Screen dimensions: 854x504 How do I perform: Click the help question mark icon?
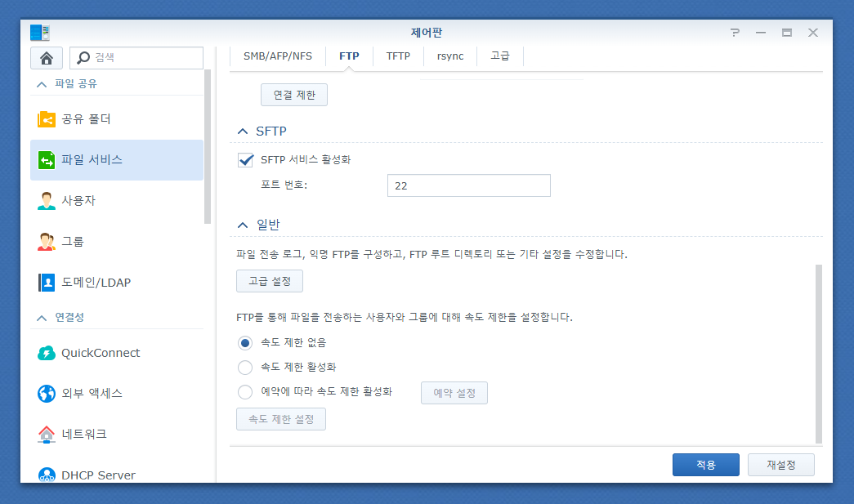(x=735, y=33)
